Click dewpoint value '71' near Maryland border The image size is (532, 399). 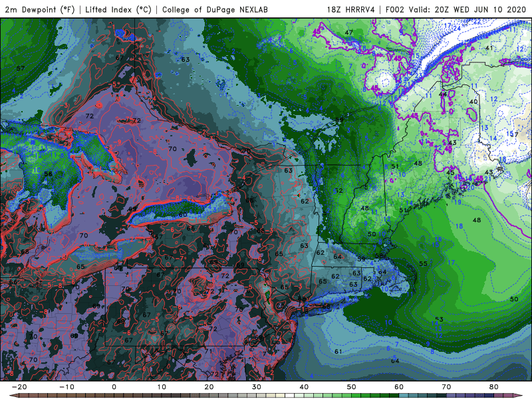[208, 352]
